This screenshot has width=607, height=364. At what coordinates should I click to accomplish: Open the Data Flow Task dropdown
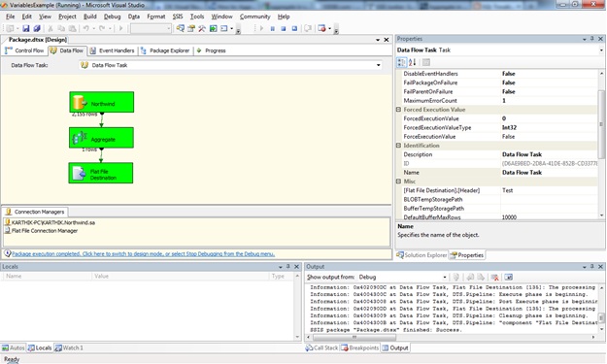click(378, 65)
